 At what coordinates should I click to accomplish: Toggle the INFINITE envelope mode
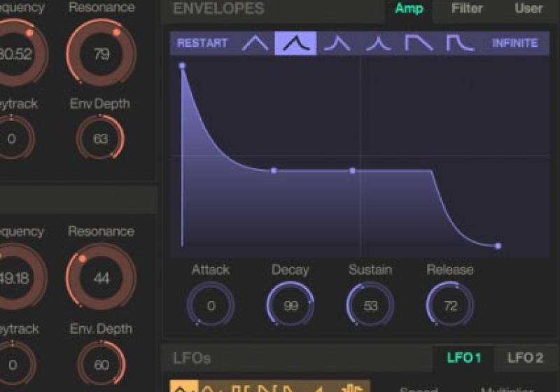(514, 43)
